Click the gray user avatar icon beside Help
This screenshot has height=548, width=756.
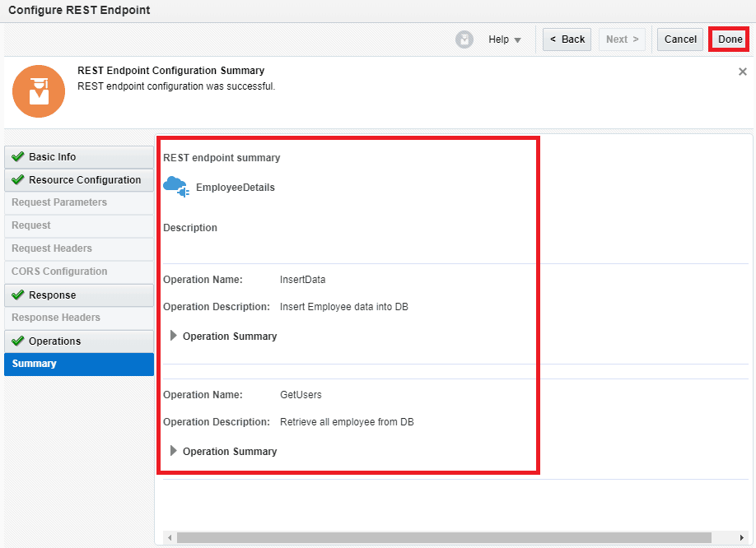pyautogui.click(x=464, y=39)
